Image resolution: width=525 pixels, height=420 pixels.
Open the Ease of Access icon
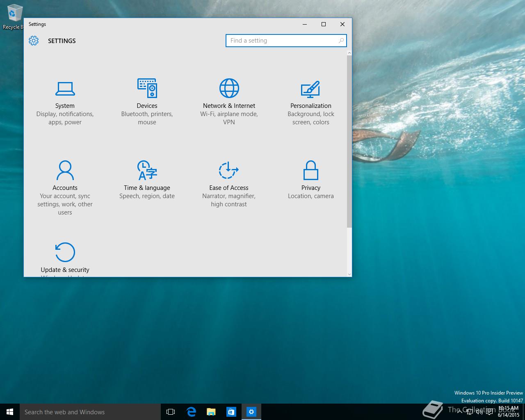pyautogui.click(x=228, y=170)
